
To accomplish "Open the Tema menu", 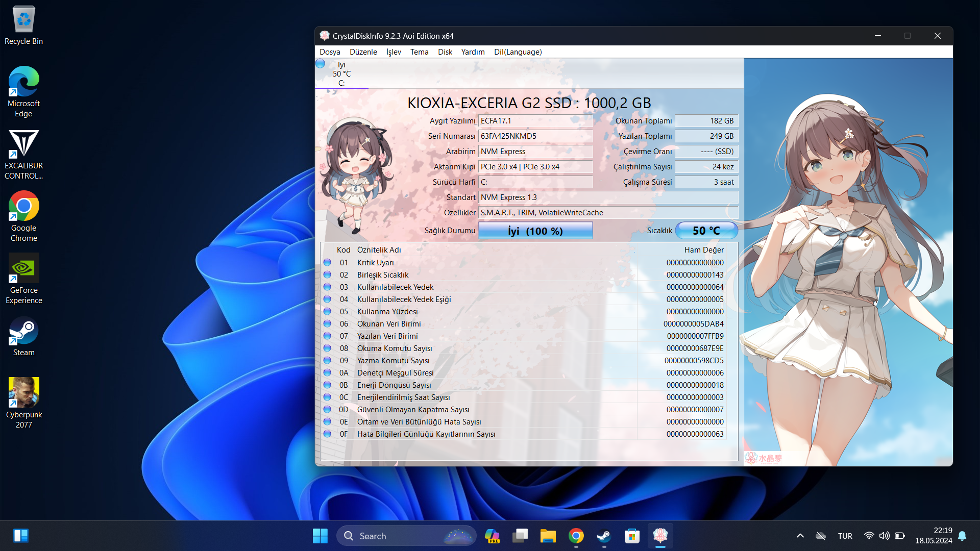I will point(420,52).
